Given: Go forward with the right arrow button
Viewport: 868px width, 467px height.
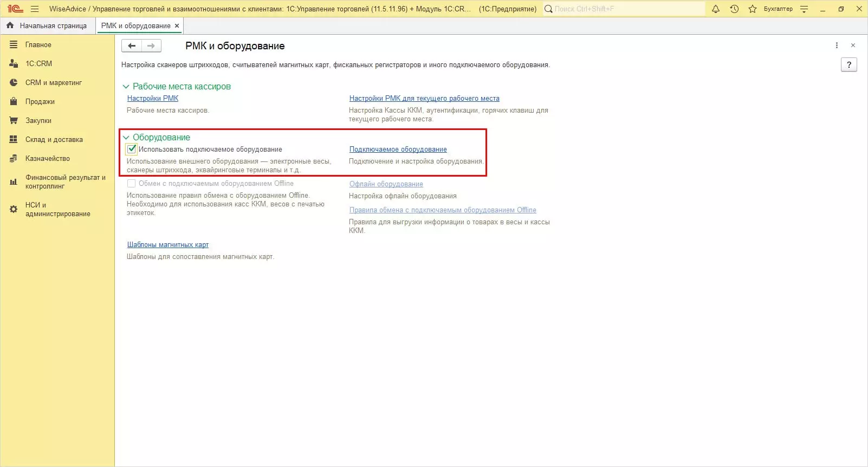Looking at the screenshot, I should coord(151,46).
